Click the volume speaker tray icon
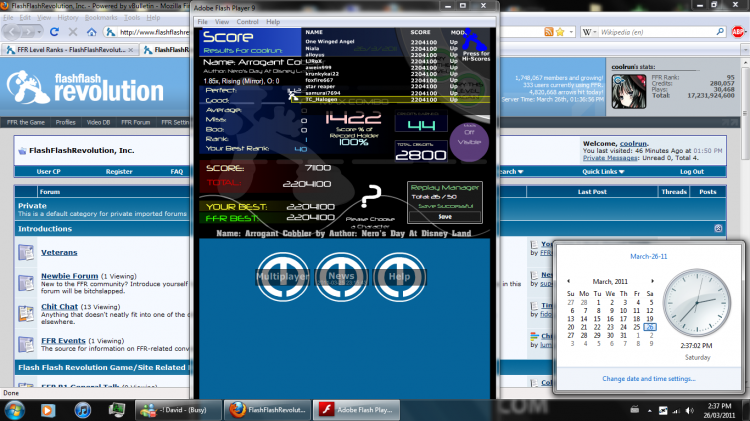 (689, 410)
